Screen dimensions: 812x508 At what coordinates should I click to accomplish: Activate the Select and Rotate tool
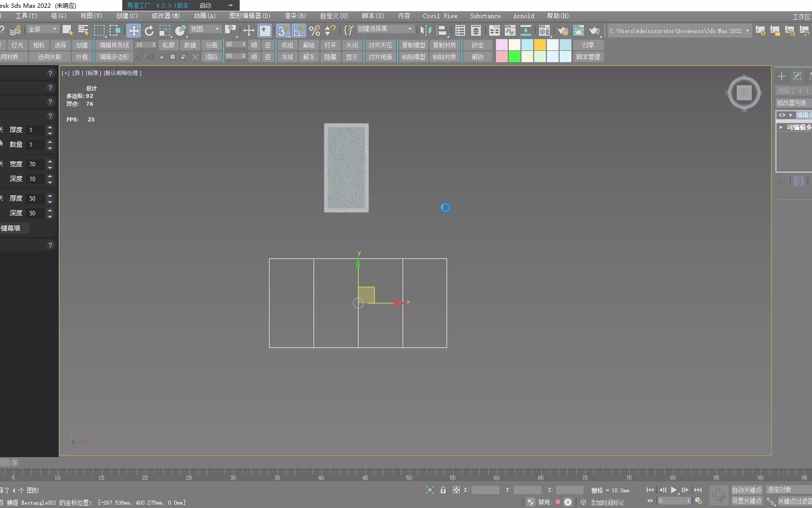(149, 30)
